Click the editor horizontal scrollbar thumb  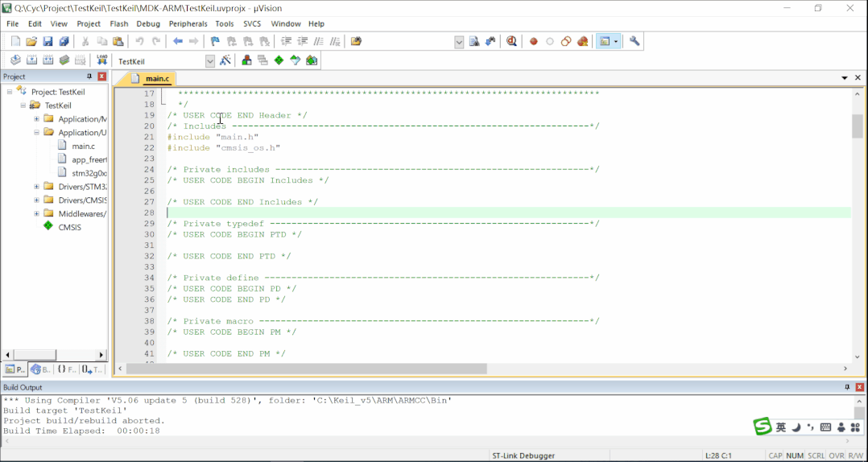click(x=306, y=369)
